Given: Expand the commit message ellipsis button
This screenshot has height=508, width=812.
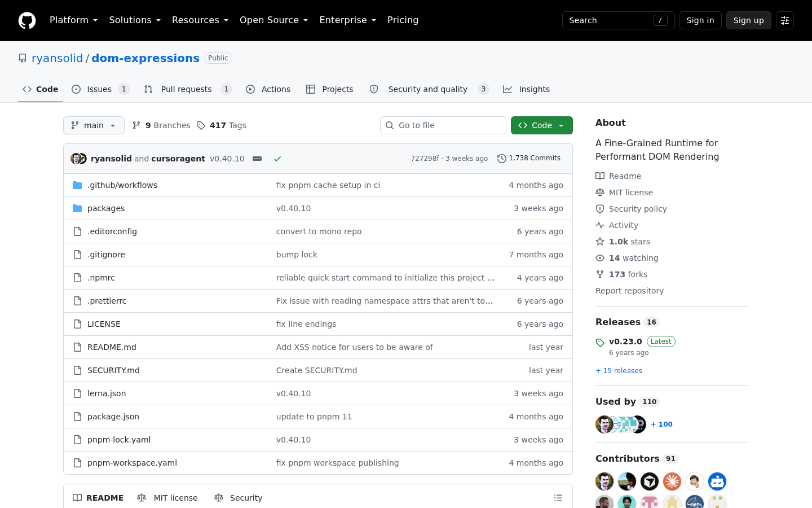Looking at the screenshot, I should point(257,159).
